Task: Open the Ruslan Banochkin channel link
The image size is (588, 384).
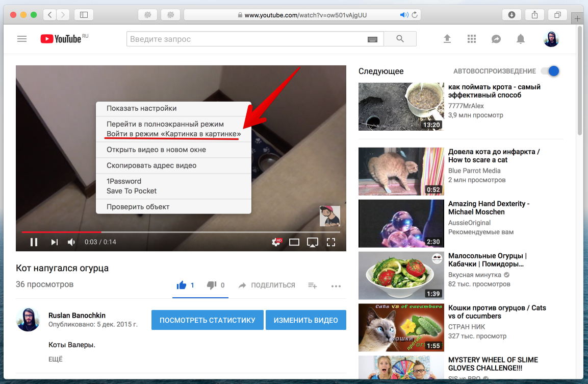Action: pyautogui.click(x=77, y=315)
